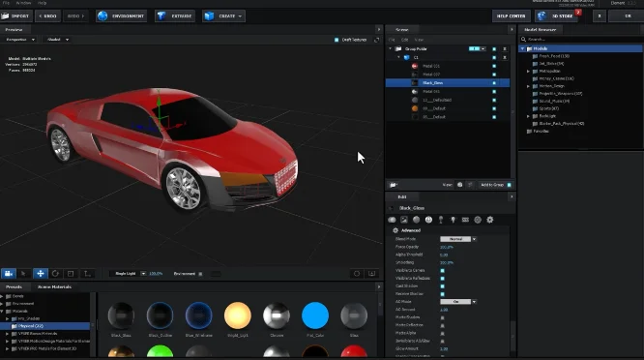The height and width of the screenshot is (360, 644).
Task: Open the Blend Mode Normal dropdown
Action: (458, 239)
